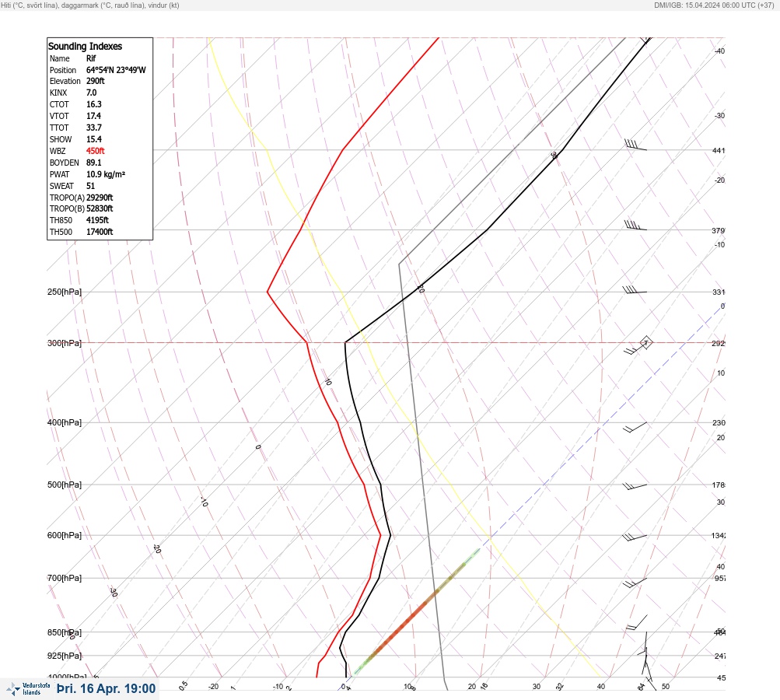Click the 40 label on the bottom axis
The image size is (780, 700).
point(601,687)
